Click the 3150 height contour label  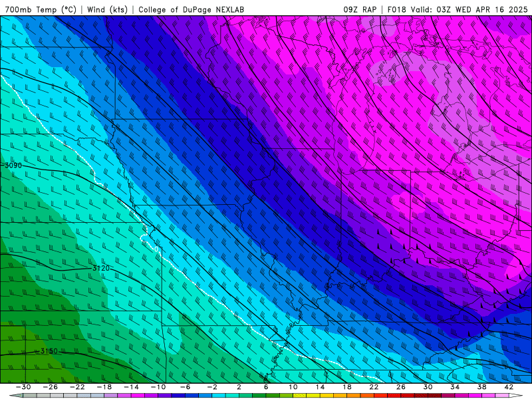click(49, 351)
